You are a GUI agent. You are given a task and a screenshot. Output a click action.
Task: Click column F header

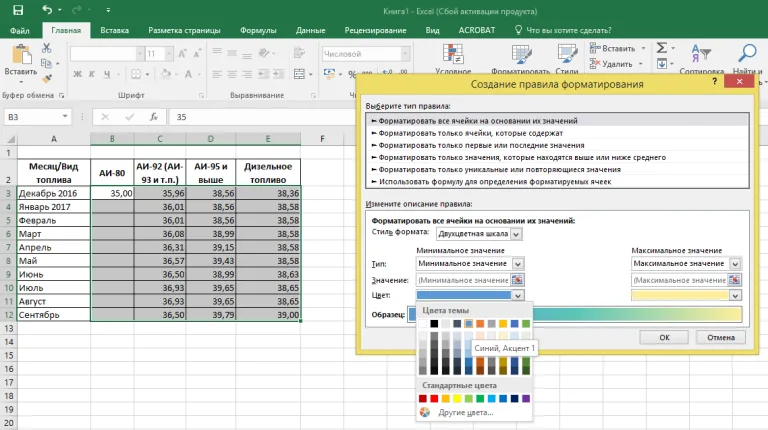tap(322, 139)
